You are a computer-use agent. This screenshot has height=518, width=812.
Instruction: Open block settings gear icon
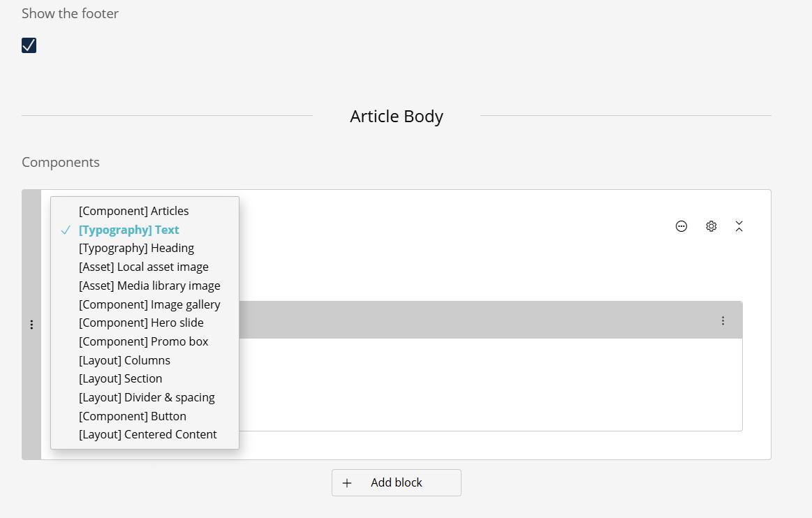711,226
